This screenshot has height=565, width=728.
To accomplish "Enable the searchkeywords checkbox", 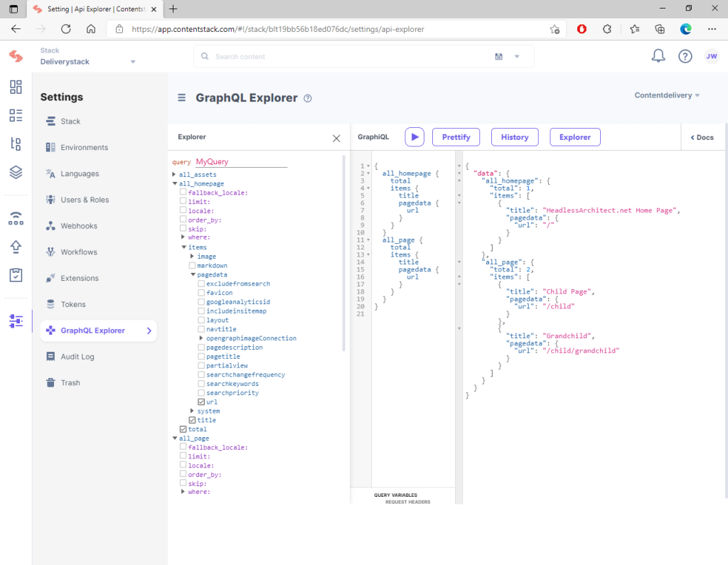I will pyautogui.click(x=201, y=384).
